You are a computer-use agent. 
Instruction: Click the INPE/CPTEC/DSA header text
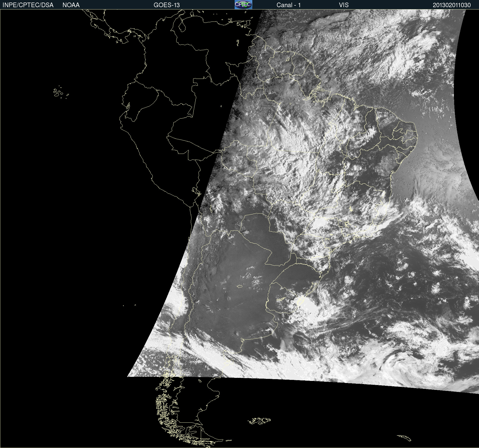(x=28, y=5)
